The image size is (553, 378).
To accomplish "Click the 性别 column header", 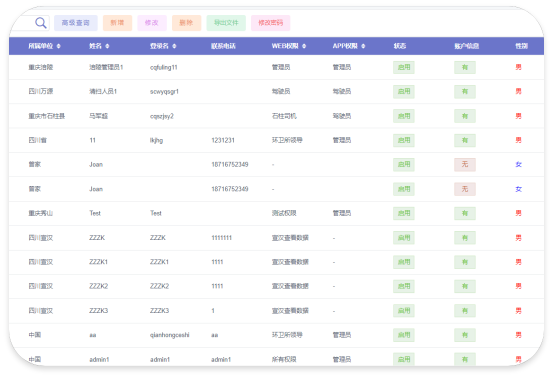I will [x=521, y=46].
